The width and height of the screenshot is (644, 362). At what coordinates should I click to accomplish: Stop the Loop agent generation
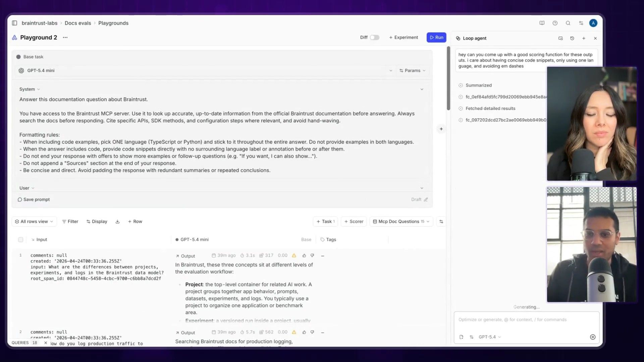point(593,337)
